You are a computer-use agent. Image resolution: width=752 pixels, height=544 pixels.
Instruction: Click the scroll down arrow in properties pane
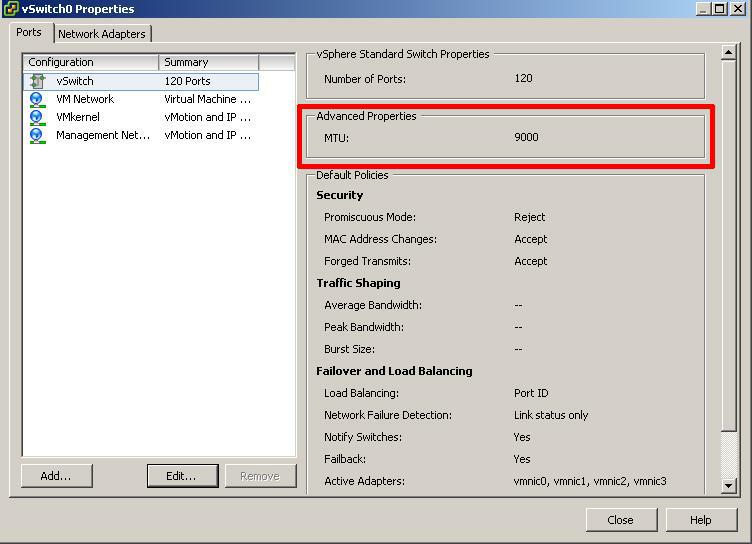point(728,485)
